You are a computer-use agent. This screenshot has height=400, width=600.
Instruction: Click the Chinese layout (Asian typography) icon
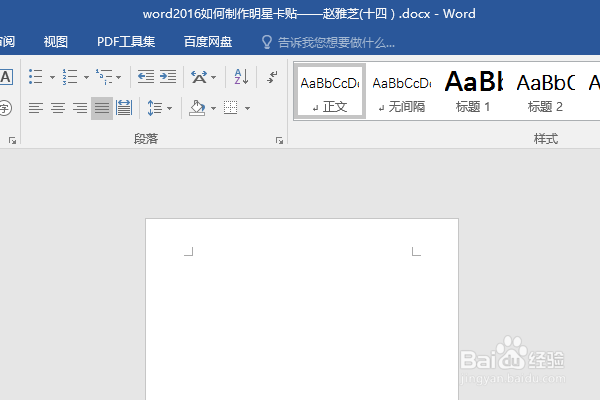click(x=199, y=77)
